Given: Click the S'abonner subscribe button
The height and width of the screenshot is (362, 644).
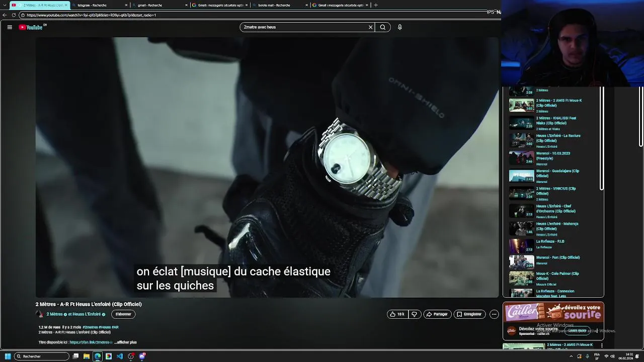Looking at the screenshot, I should pyautogui.click(x=123, y=314).
